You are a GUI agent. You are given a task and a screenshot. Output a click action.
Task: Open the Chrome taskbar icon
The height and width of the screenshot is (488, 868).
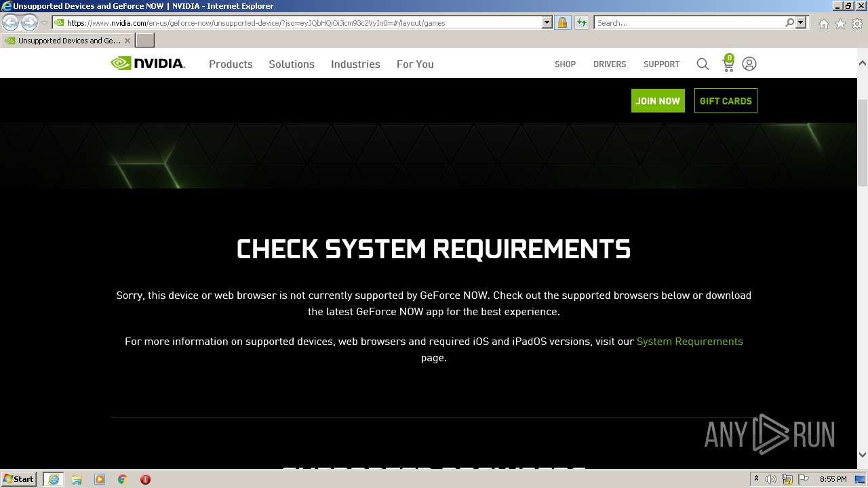[x=123, y=479]
